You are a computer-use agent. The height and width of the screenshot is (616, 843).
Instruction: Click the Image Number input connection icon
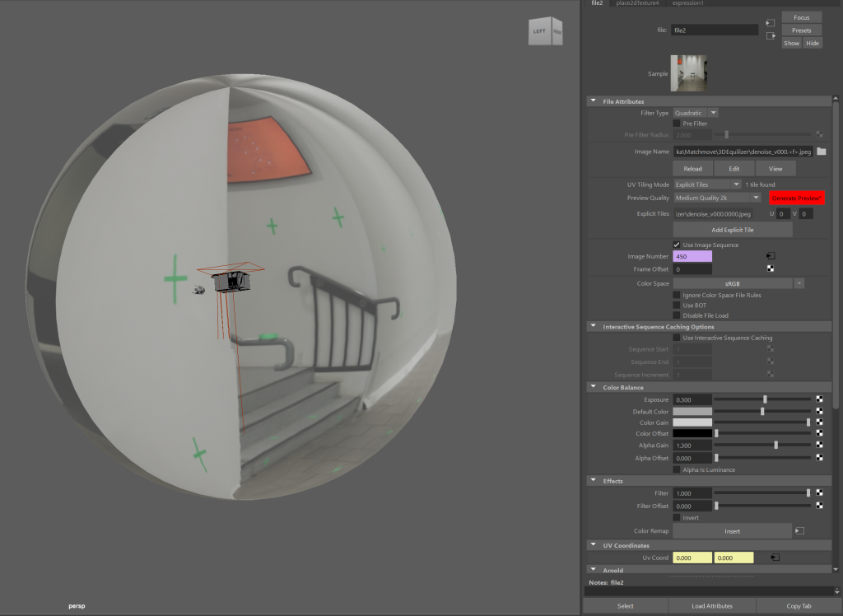click(771, 256)
